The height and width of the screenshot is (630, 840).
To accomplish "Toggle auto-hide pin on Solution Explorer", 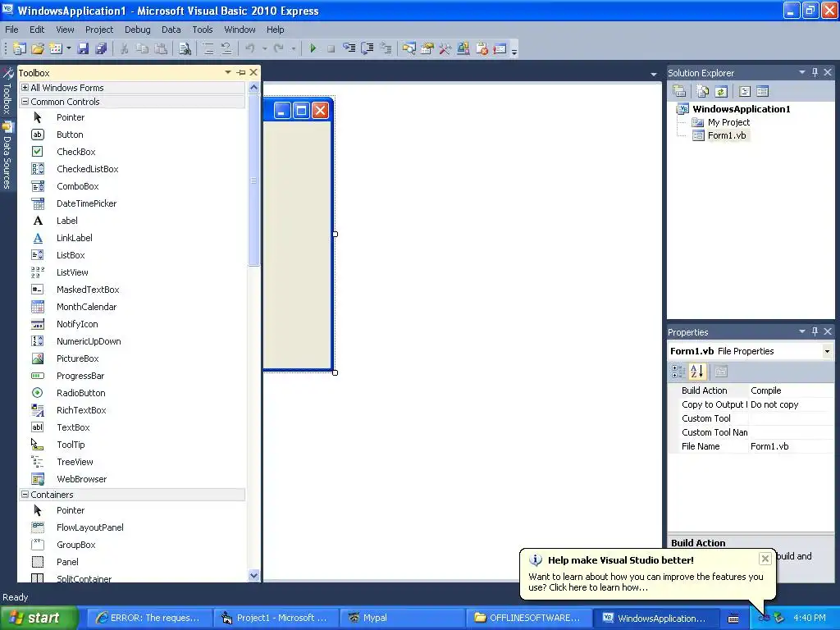I will click(x=815, y=72).
